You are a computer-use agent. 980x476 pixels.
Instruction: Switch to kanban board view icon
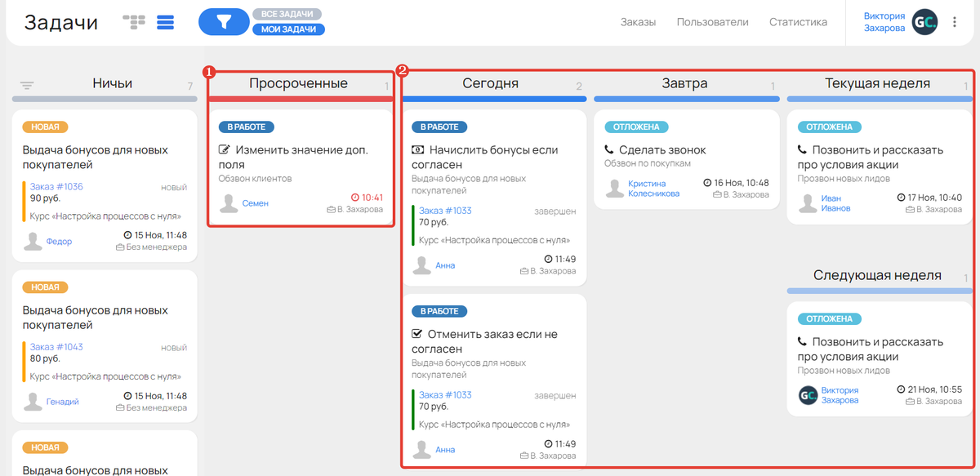134,23
